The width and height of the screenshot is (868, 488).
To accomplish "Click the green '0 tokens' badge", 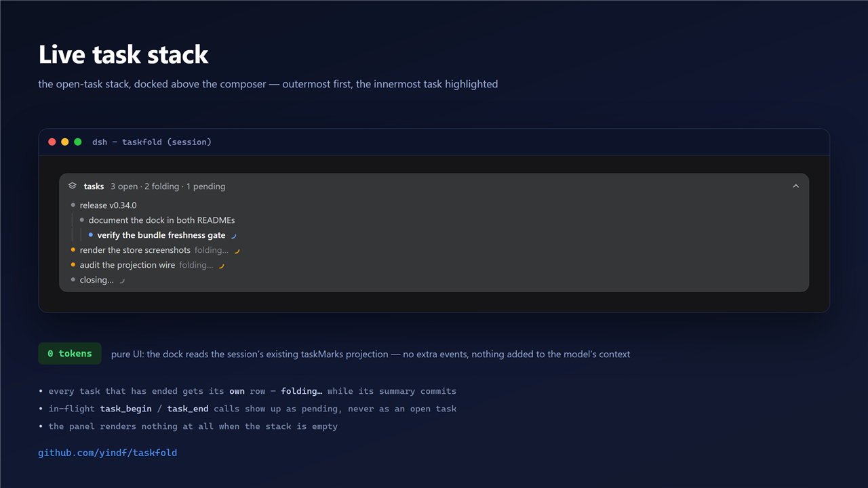I will click(70, 354).
